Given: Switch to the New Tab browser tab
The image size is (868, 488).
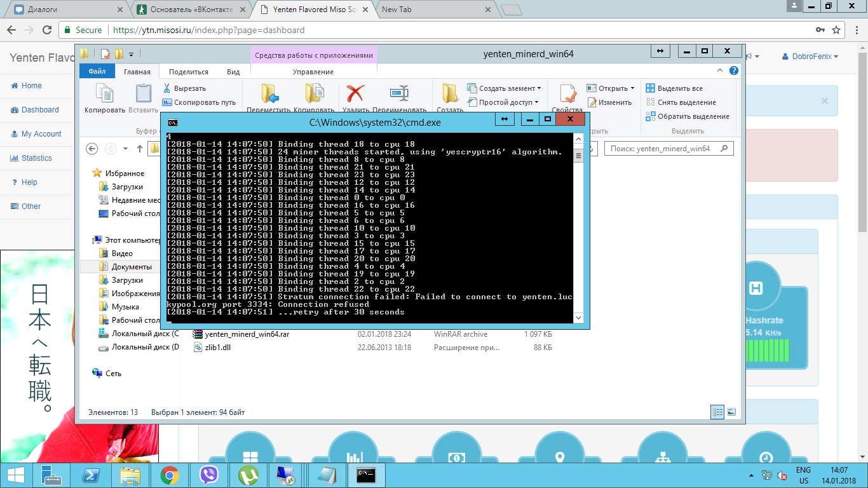Looking at the screenshot, I should (435, 10).
